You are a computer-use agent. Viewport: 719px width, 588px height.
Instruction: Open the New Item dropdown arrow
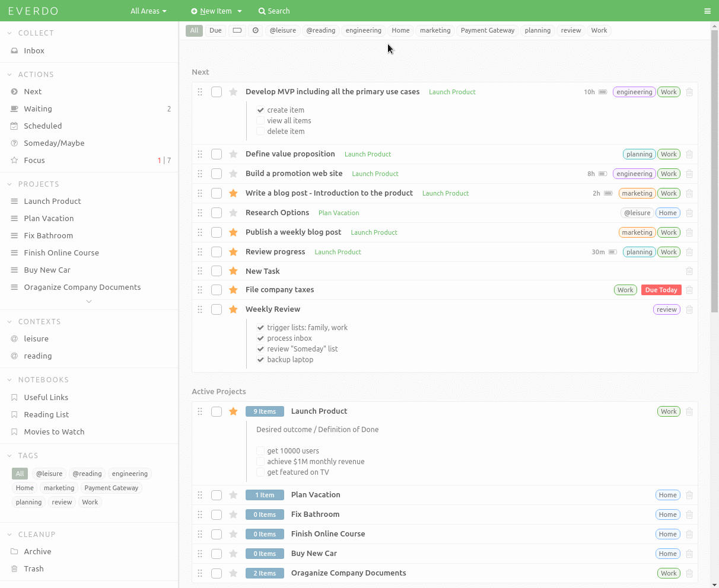point(238,11)
